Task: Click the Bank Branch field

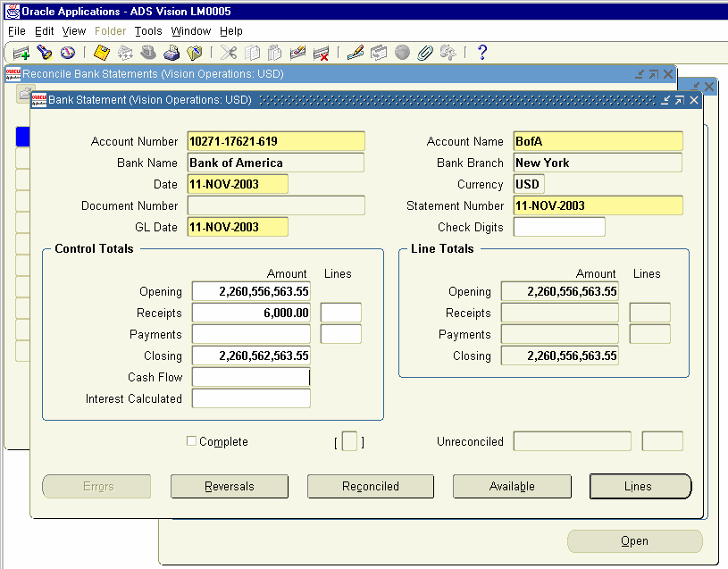Action: pos(598,163)
